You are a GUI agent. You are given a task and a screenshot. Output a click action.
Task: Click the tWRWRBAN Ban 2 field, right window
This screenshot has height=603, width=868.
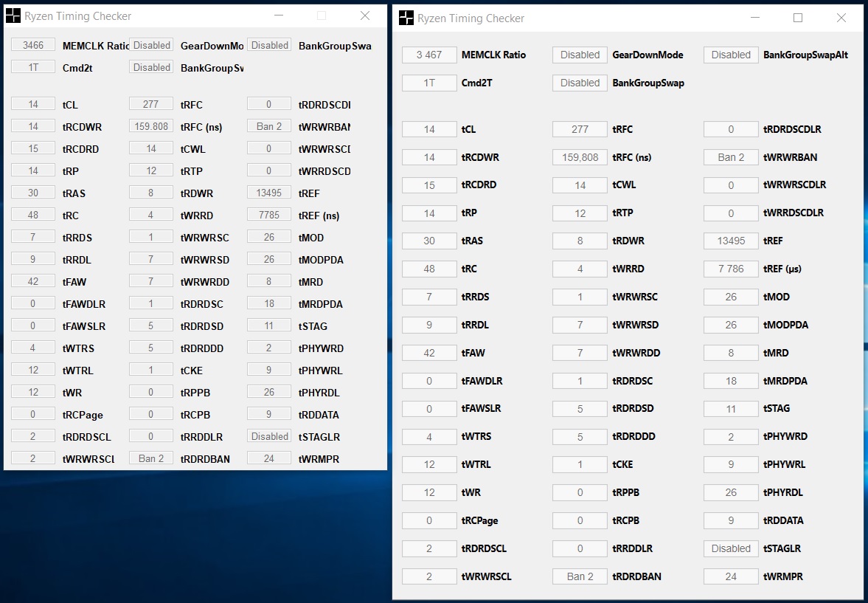coord(731,157)
